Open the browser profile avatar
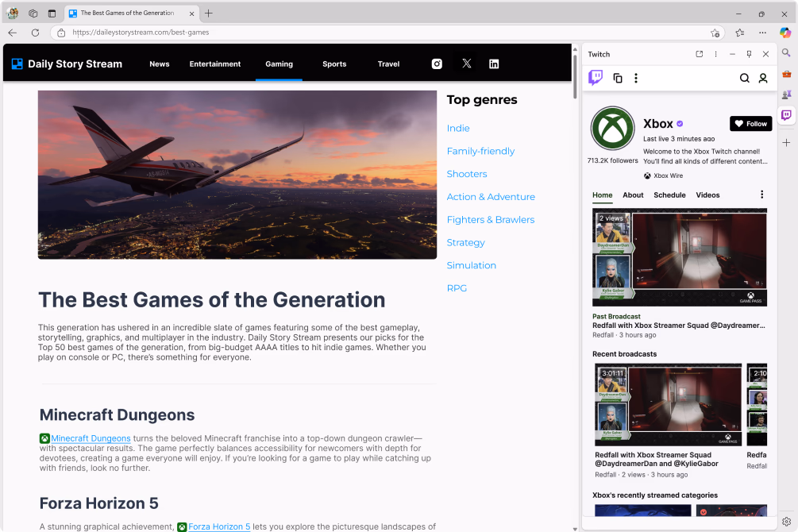This screenshot has width=798, height=532. click(13, 13)
